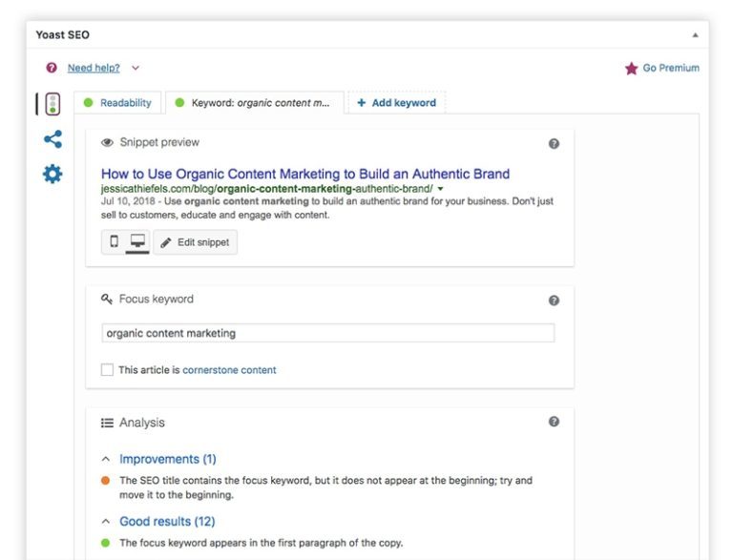This screenshot has height=560, width=733.
Task: Select the Keyword: organic content tab
Action: point(255,103)
